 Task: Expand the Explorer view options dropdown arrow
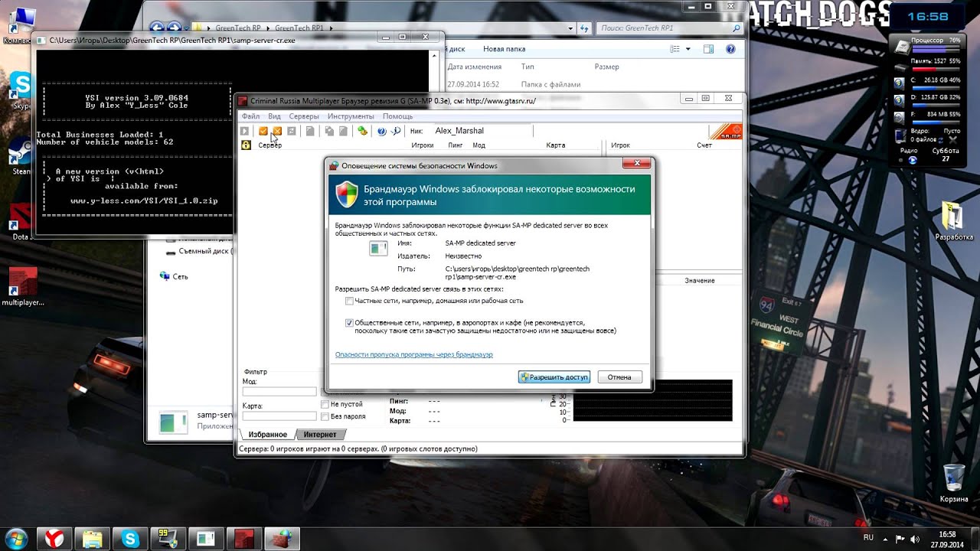point(688,49)
